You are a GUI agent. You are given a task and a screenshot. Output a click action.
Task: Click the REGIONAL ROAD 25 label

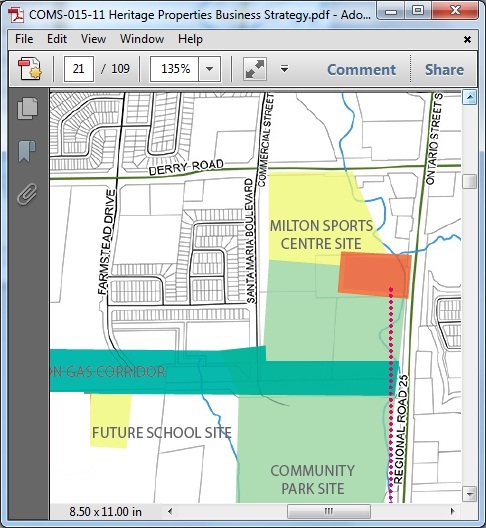coord(401,429)
